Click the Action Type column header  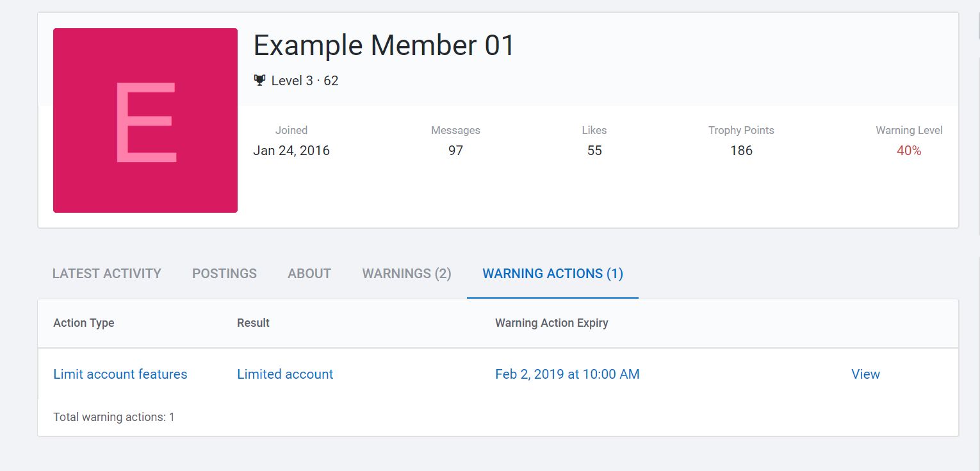tap(84, 323)
